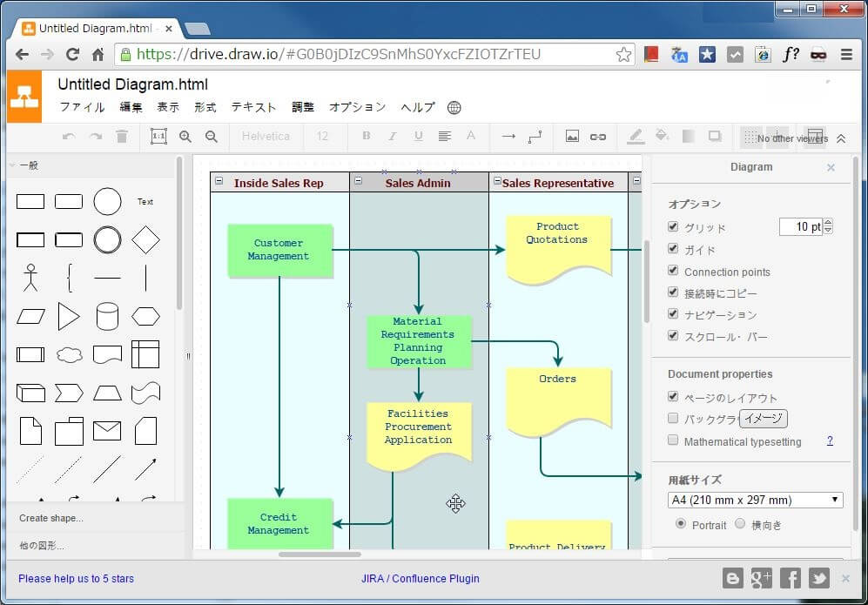This screenshot has width=868, height=605.
Task: Uncheck the グリッド checkbox
Action: click(673, 227)
